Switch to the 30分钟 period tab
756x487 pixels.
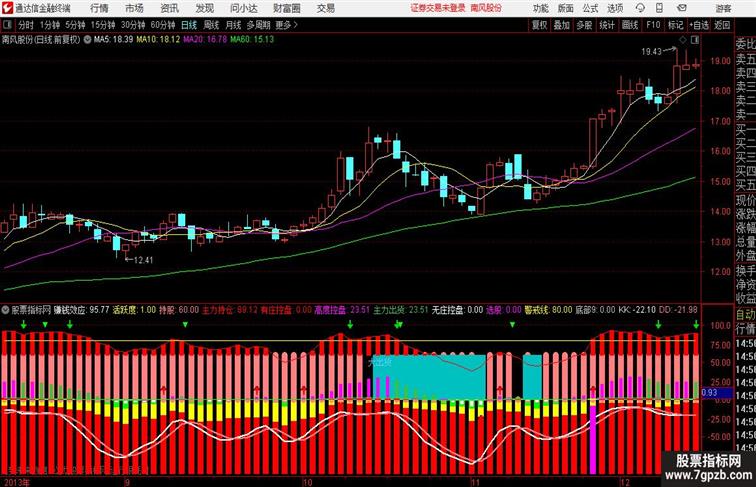click(133, 25)
